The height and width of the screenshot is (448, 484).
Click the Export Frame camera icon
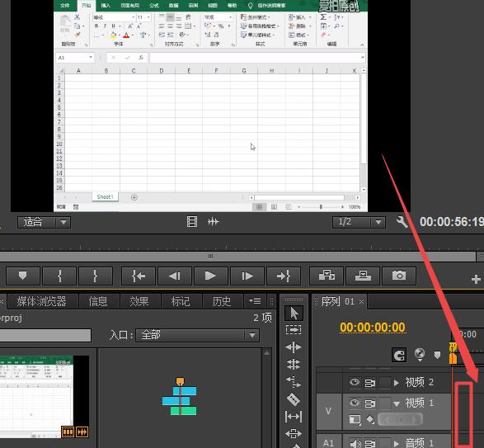pos(399,276)
